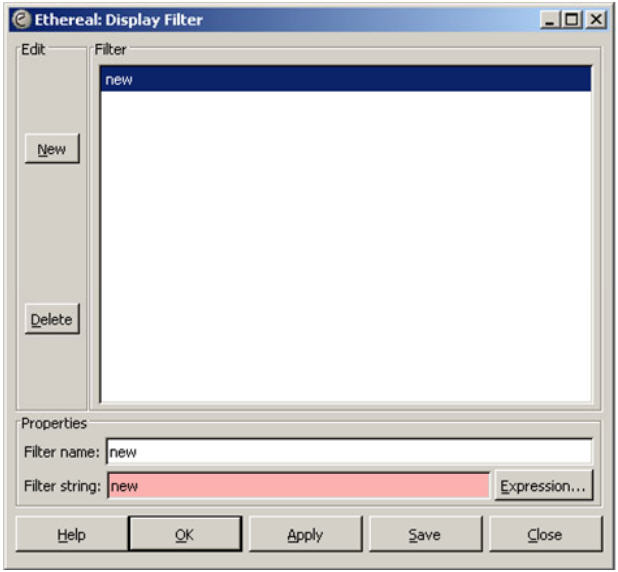Minimize the Display Filter window

coord(550,19)
